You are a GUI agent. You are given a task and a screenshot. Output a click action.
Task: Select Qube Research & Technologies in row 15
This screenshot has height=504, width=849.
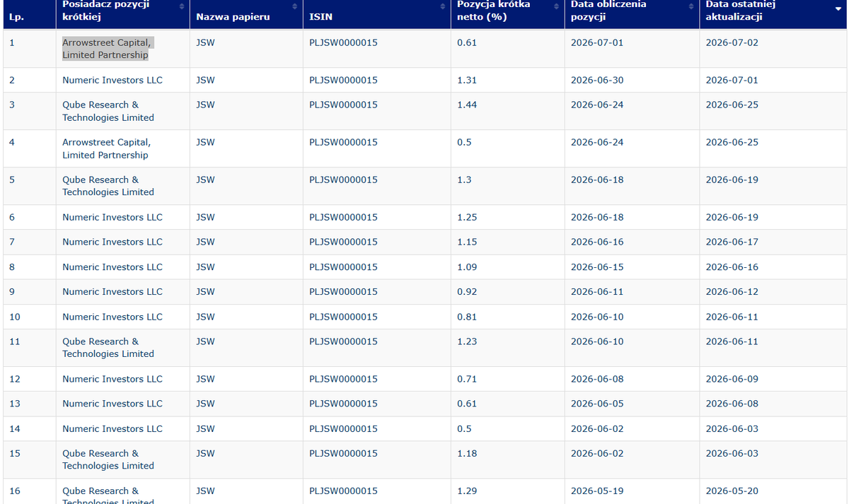pyautogui.click(x=108, y=459)
